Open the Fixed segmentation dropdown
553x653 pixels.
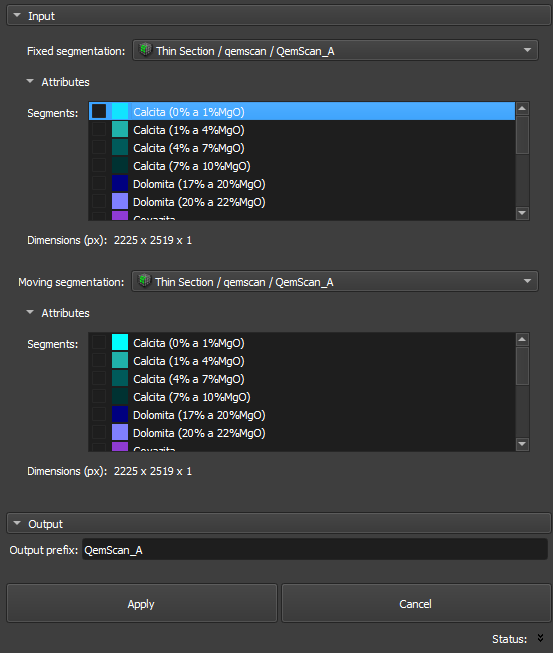click(335, 50)
